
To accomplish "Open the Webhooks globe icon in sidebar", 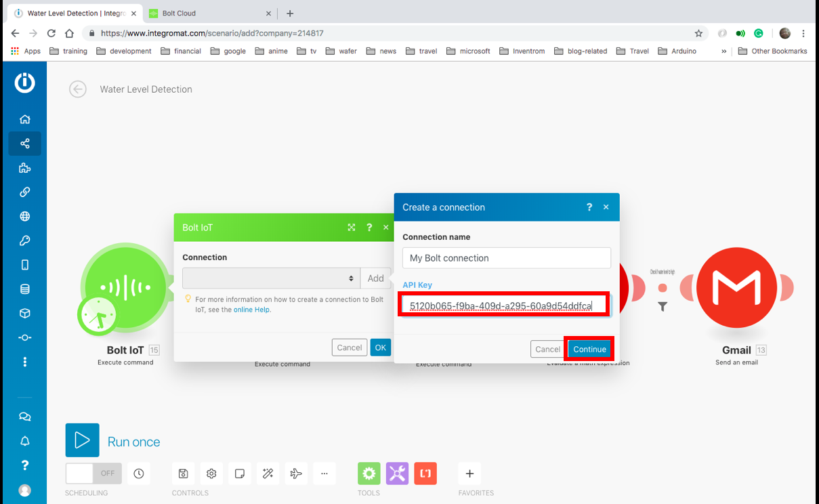I will click(25, 217).
